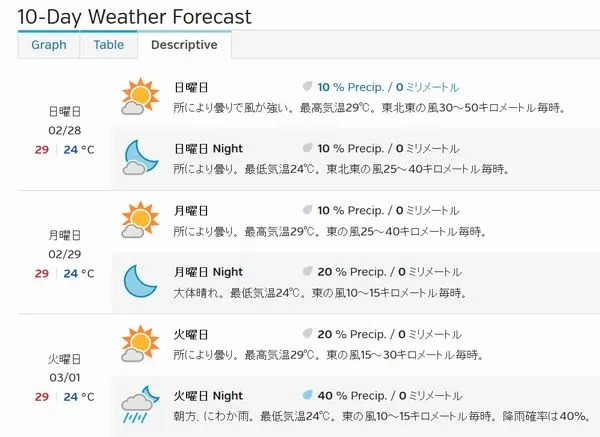Click Tuesday Night rain showers icon

click(x=140, y=404)
